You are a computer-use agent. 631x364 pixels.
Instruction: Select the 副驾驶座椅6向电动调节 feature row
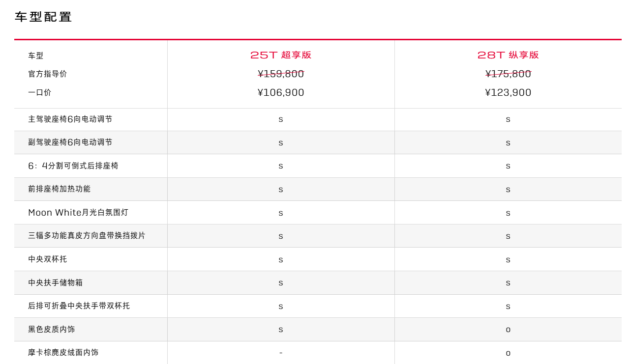[x=70, y=142]
